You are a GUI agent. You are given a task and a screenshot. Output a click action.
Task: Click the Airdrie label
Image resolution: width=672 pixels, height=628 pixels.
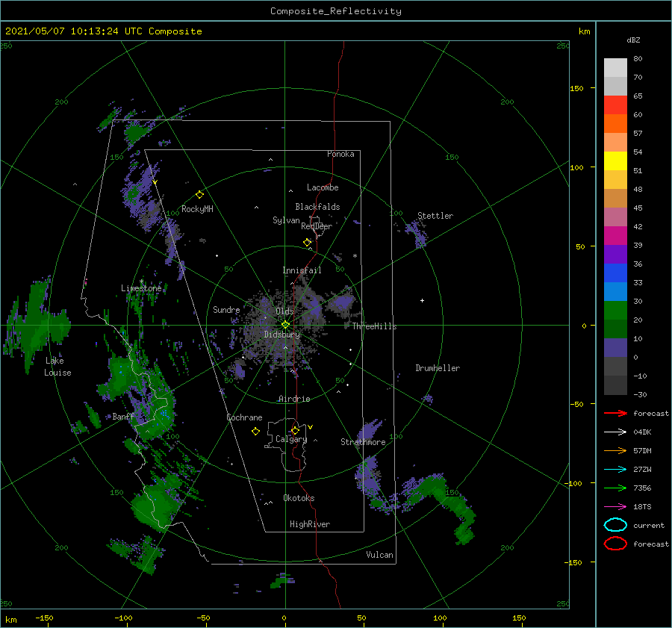pos(294,399)
